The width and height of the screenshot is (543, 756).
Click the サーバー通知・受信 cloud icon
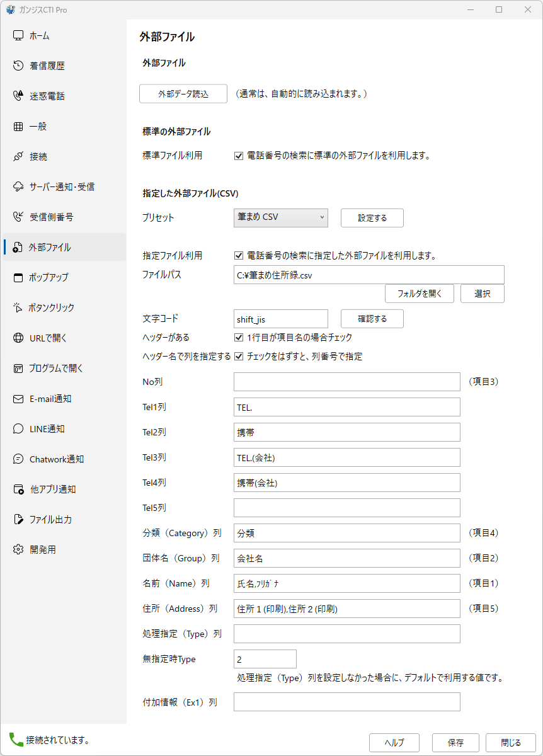[18, 186]
